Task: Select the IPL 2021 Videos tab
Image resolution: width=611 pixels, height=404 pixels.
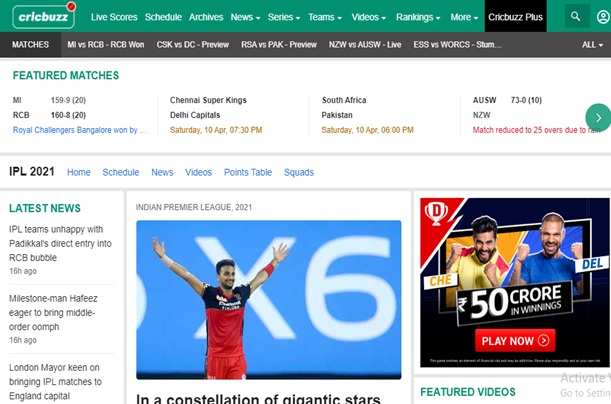Action: pos(198,172)
